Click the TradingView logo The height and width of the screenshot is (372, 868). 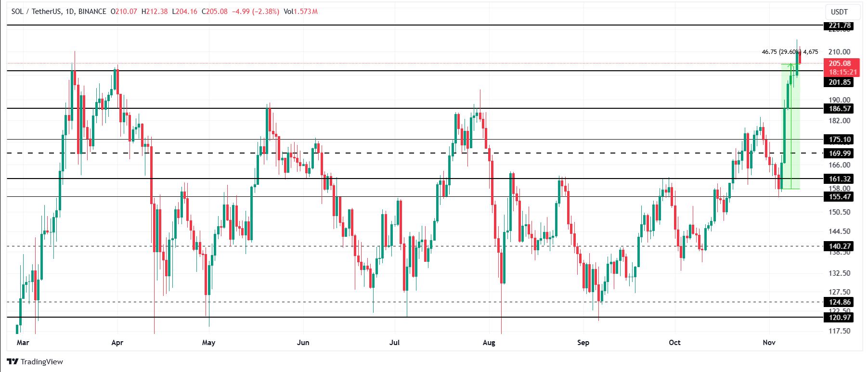coord(35,361)
